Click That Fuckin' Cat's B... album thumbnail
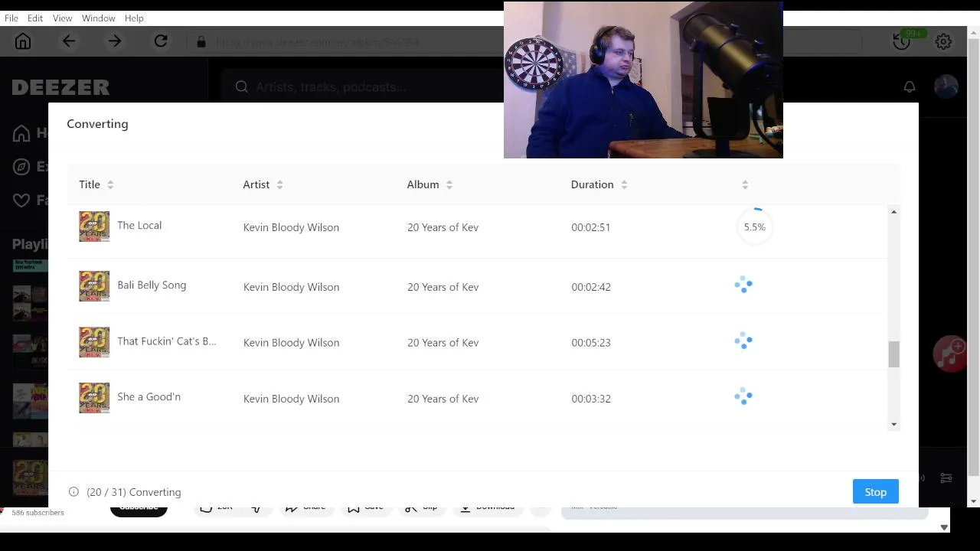Viewport: 980px width, 551px height. (x=94, y=342)
